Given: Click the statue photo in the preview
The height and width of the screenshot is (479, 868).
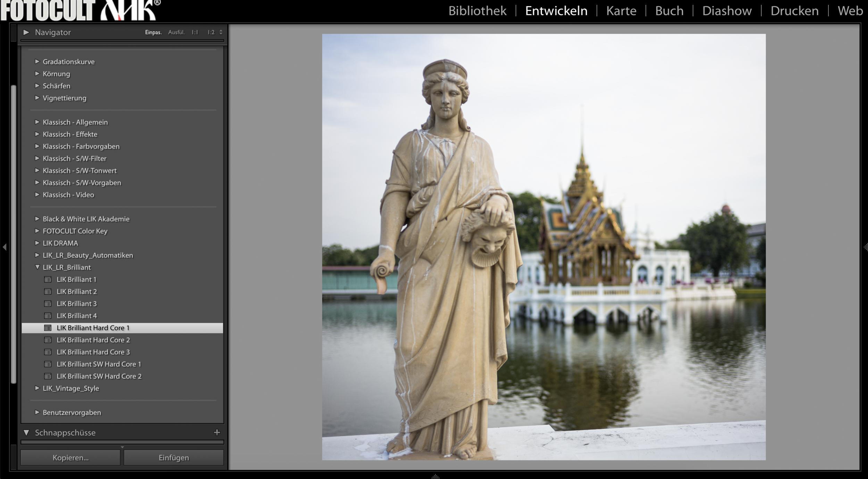Looking at the screenshot, I should click(544, 247).
